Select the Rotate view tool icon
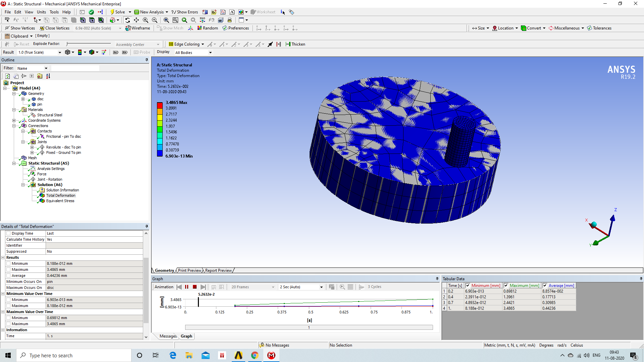The width and height of the screenshot is (644, 362). [x=127, y=20]
